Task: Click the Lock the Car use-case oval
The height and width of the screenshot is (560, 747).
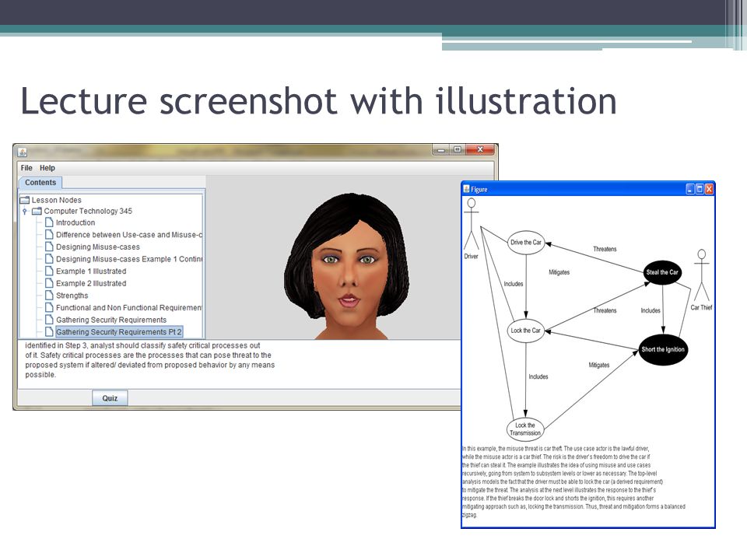Action: click(525, 331)
